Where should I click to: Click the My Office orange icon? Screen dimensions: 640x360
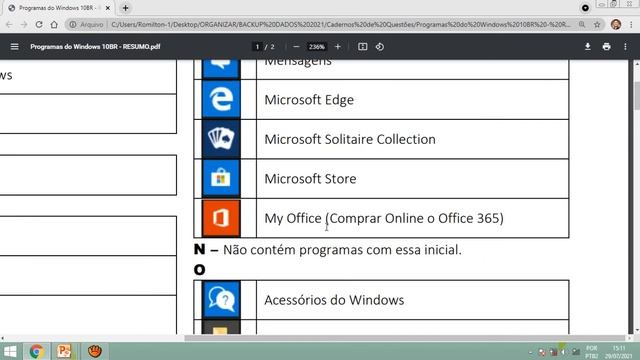221,218
